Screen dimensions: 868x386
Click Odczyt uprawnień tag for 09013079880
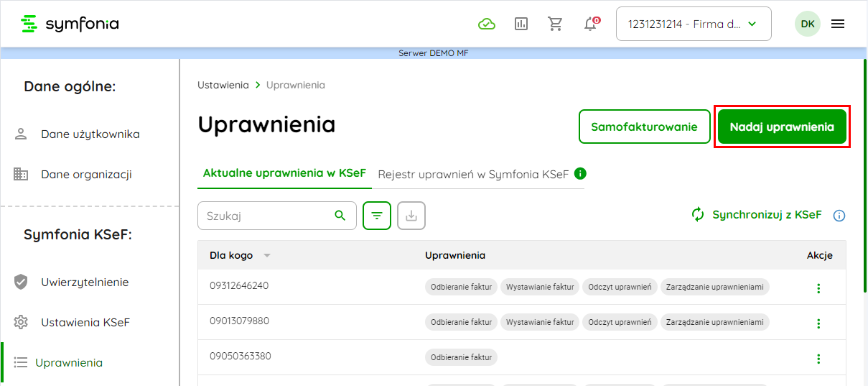pyautogui.click(x=620, y=322)
